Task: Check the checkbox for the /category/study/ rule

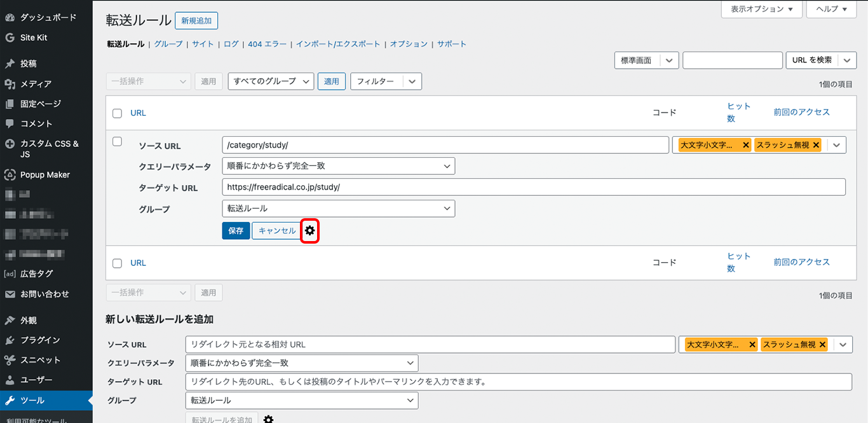Action: (x=117, y=142)
